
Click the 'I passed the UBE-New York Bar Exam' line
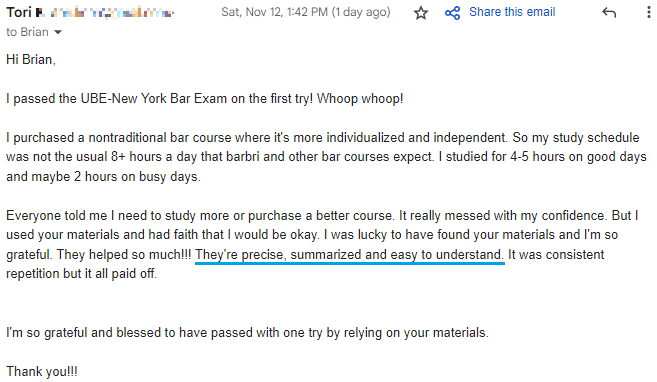tap(159, 98)
